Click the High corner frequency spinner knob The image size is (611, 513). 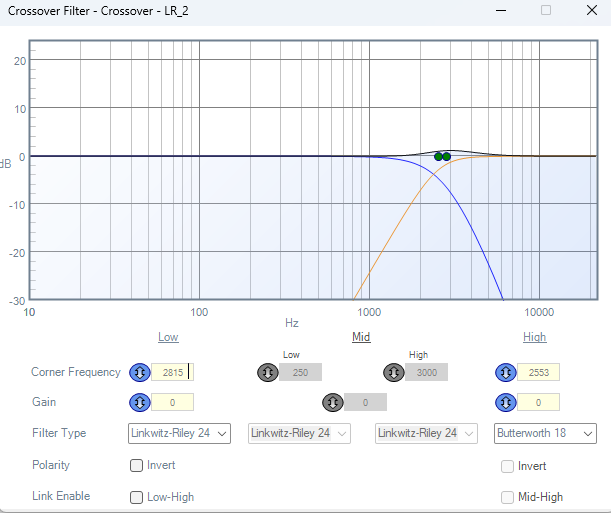tap(505, 372)
